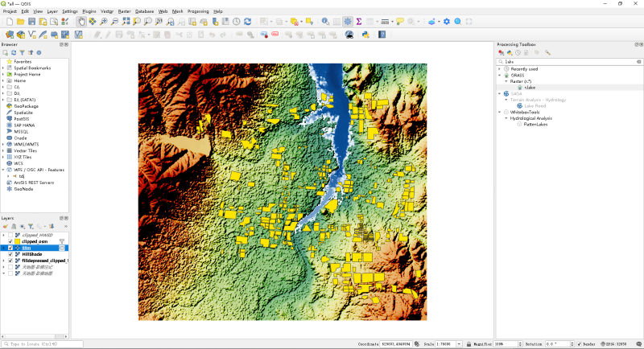Open the Vector menu

(x=107, y=11)
